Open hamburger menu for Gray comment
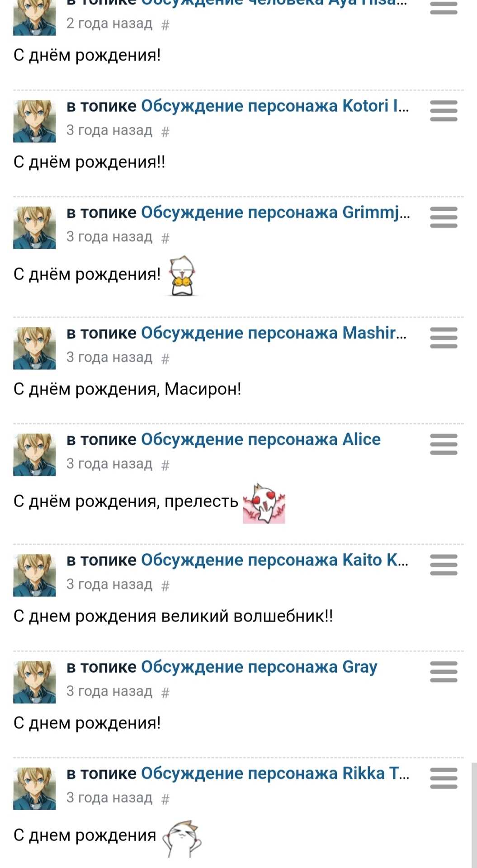477x868 pixels. tap(444, 671)
